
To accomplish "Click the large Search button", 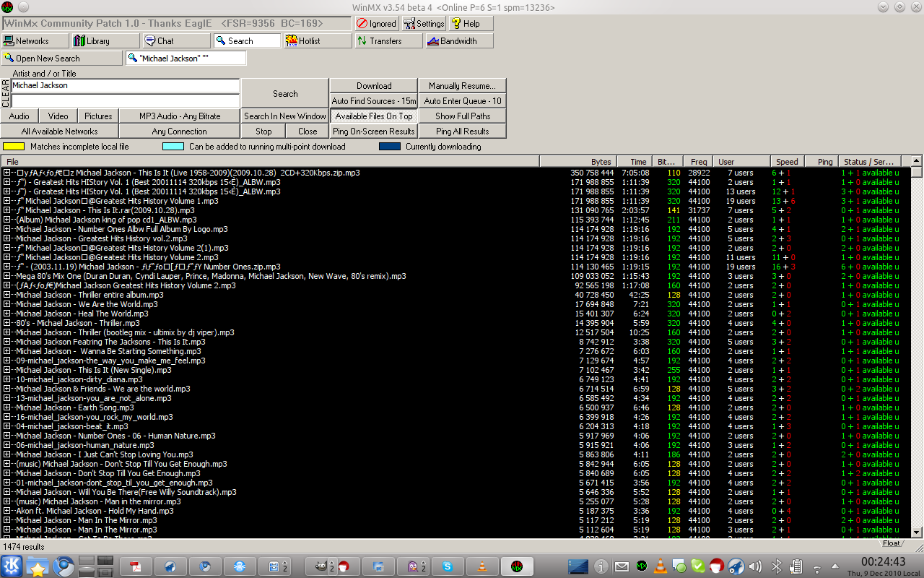I will click(285, 94).
